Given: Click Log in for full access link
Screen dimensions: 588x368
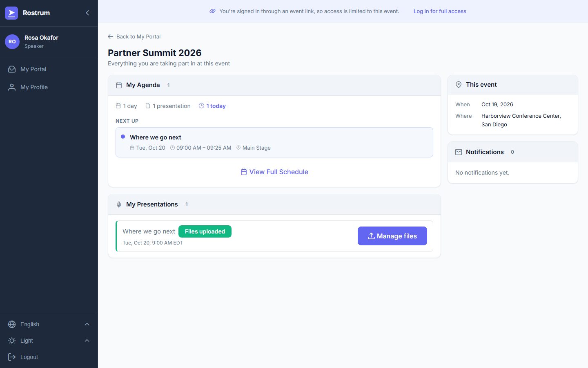Looking at the screenshot, I should click(x=440, y=11).
